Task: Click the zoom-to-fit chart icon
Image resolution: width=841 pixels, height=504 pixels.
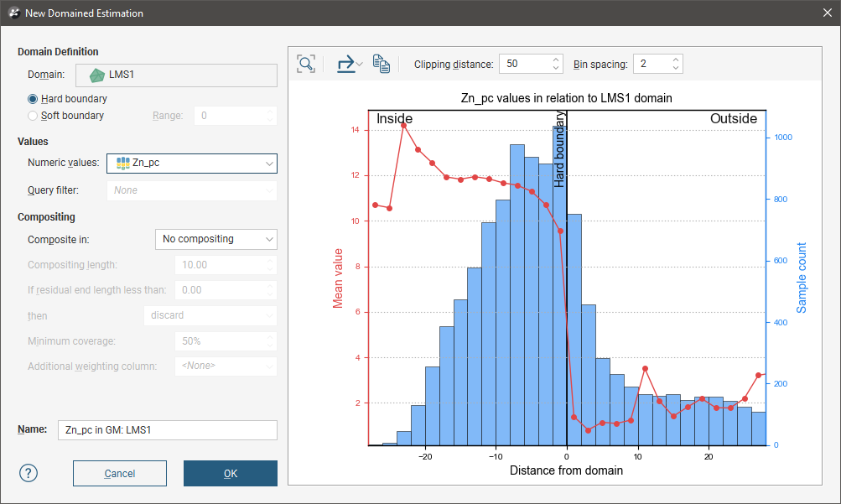Action: coord(306,64)
